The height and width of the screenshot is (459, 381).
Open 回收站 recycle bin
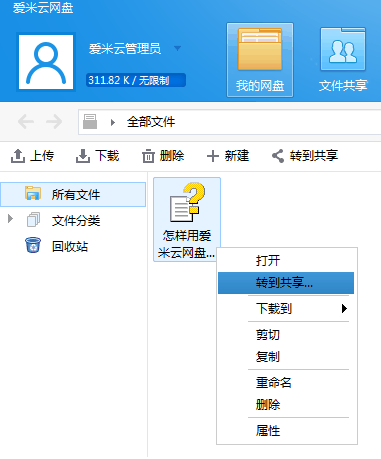point(70,246)
